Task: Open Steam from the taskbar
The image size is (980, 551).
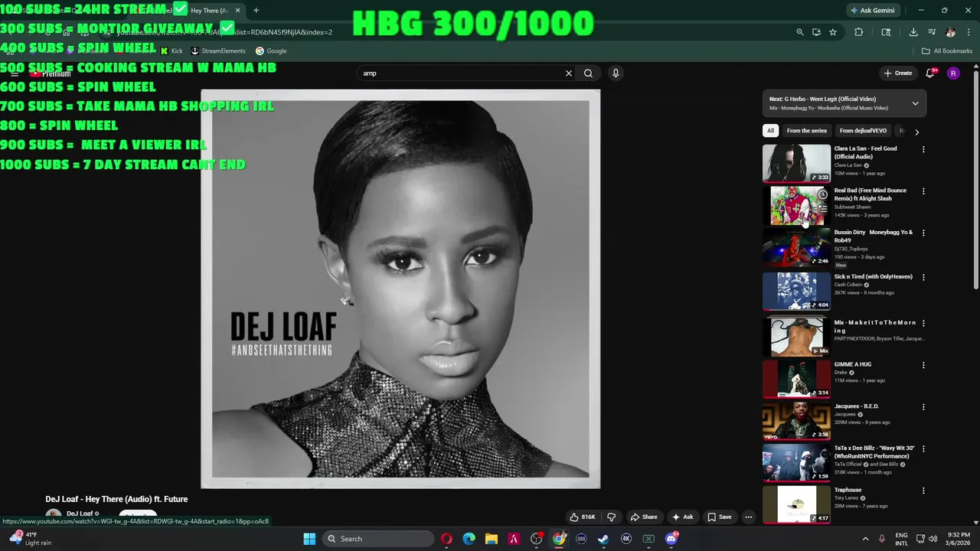Action: click(603, 539)
